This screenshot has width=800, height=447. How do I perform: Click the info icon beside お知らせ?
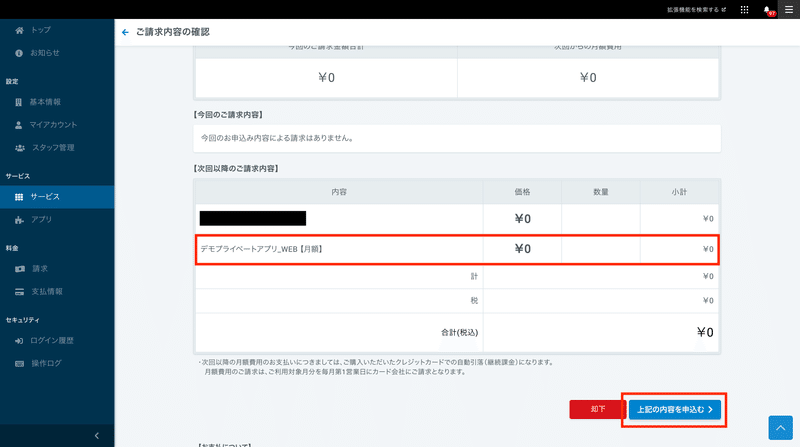tap(19, 53)
